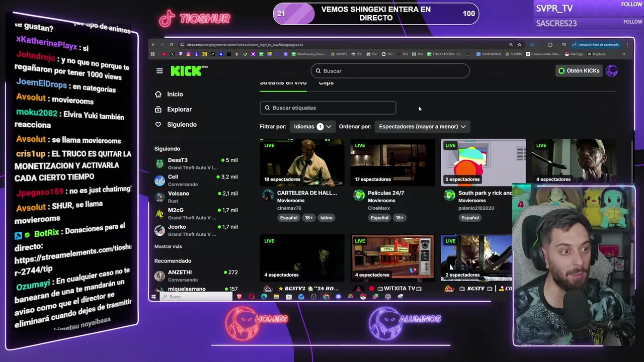Switch to the Clips tab
Image resolution: width=644 pixels, height=362 pixels.
[326, 83]
